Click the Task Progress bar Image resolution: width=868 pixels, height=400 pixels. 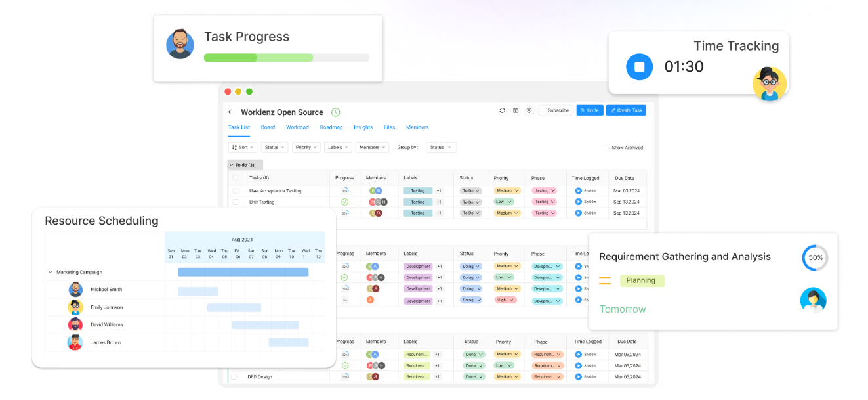coord(286,58)
